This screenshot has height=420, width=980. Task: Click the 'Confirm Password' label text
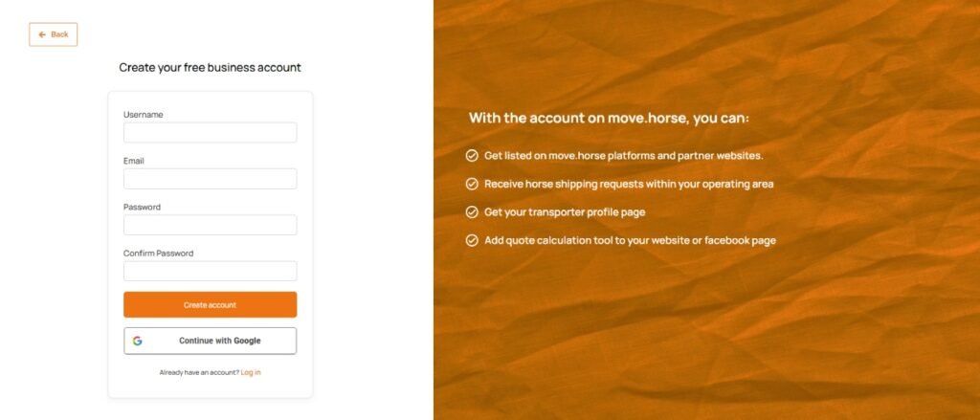tap(158, 254)
